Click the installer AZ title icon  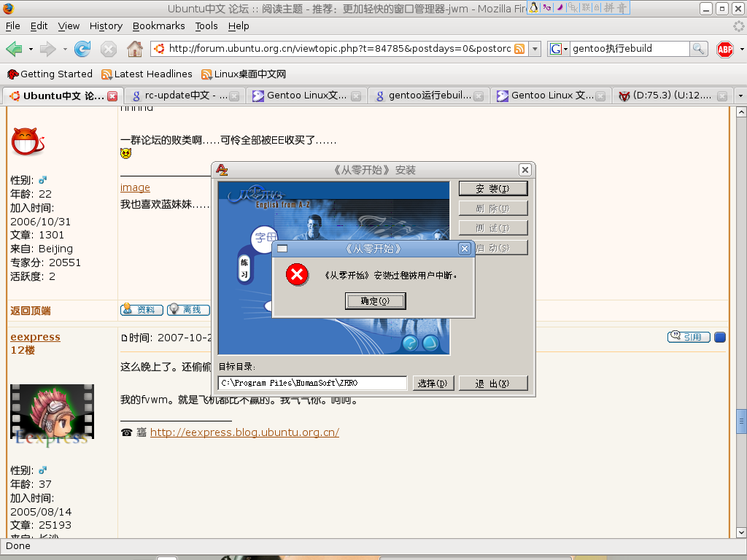[222, 169]
